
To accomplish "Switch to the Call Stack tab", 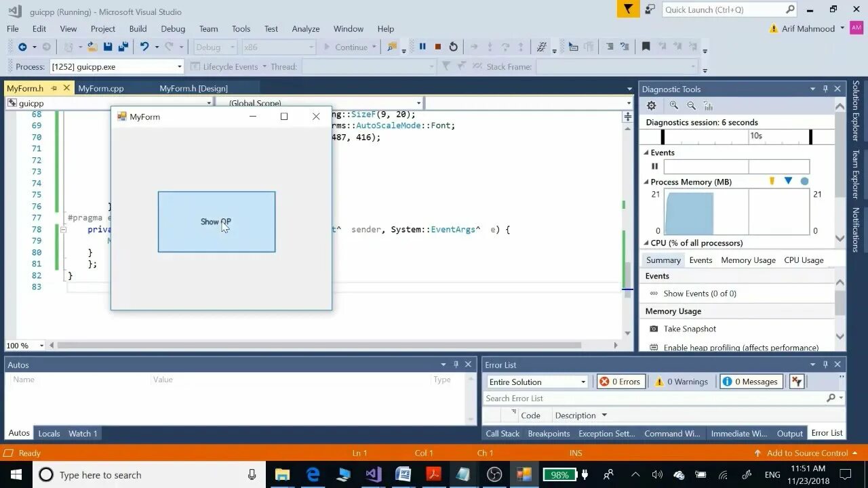I will [502, 433].
